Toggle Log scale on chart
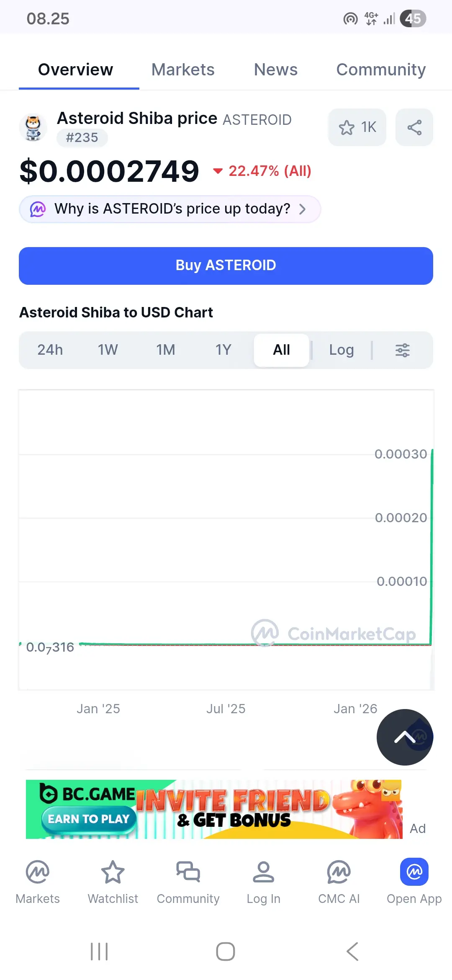 (x=342, y=350)
